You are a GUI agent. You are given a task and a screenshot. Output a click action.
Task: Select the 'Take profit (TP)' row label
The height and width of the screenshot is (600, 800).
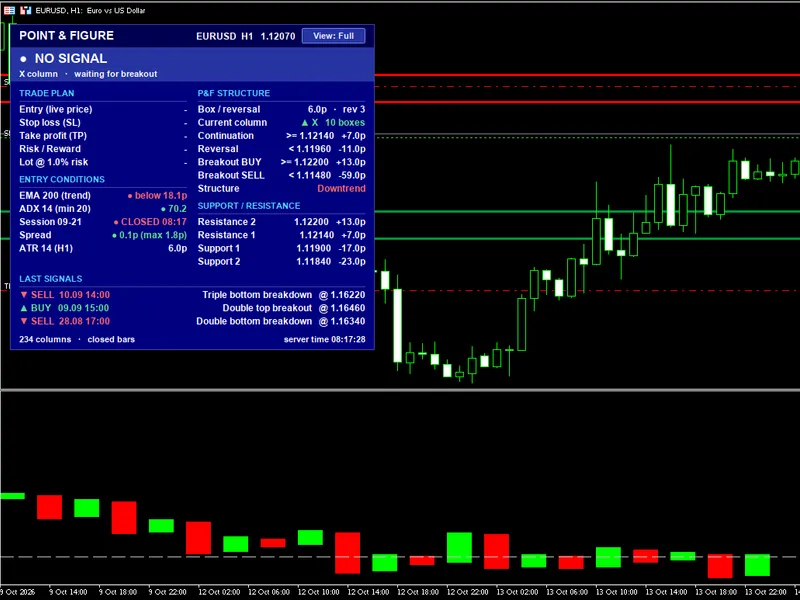53,136
